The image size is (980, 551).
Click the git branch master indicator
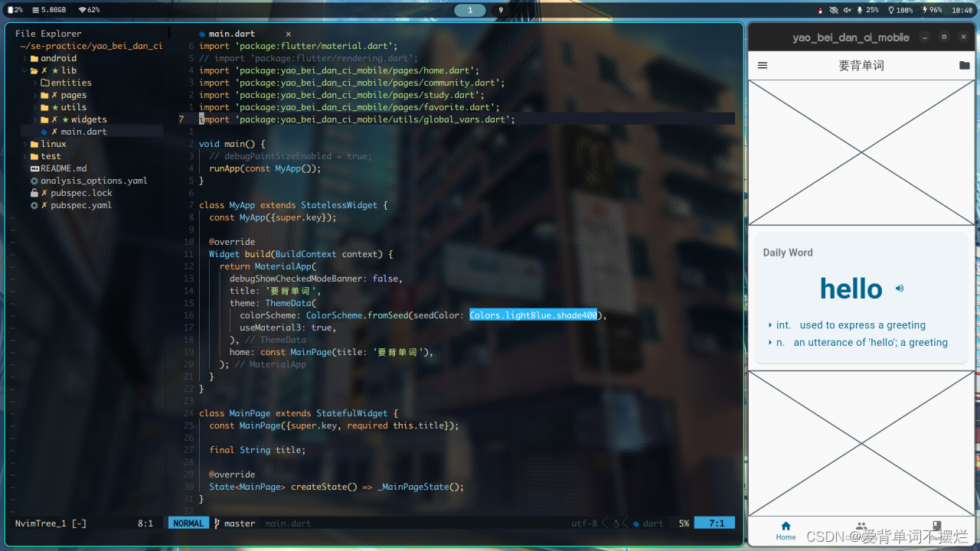tap(234, 523)
